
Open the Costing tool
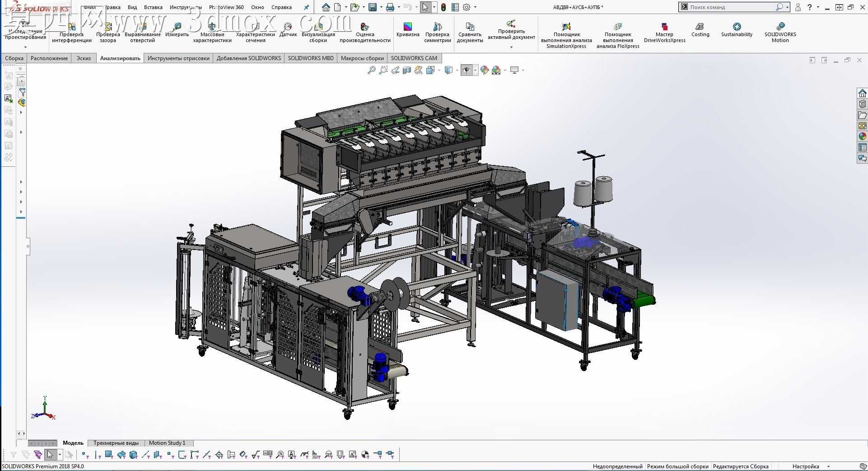[700, 30]
